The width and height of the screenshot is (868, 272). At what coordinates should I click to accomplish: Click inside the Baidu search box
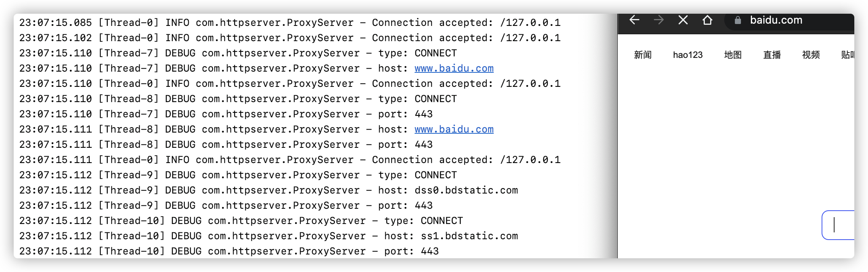838,225
